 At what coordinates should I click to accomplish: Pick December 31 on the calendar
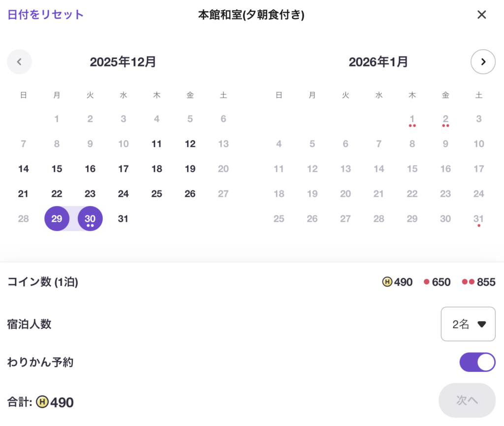124,219
